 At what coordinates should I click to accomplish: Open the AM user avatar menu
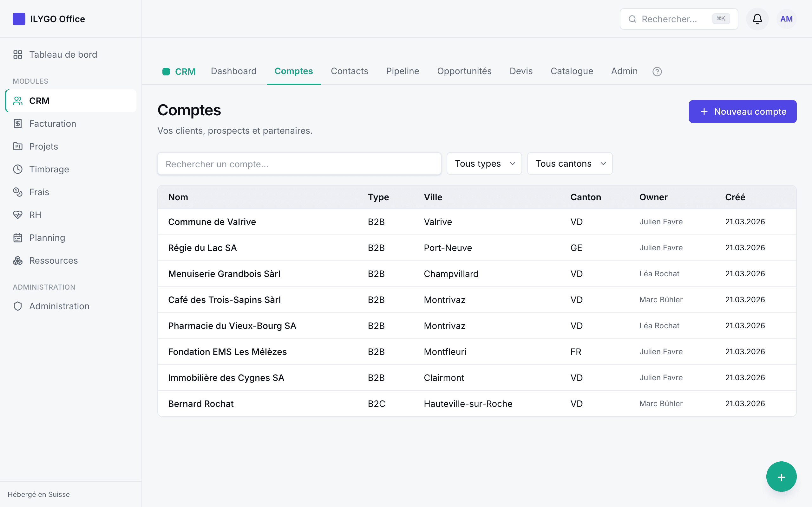(x=786, y=19)
